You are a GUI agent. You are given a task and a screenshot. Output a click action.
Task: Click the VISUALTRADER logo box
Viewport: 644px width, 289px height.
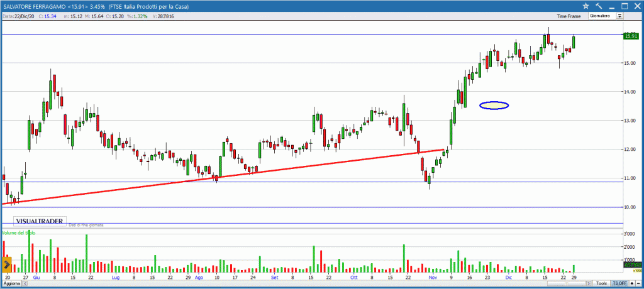[x=40, y=221]
